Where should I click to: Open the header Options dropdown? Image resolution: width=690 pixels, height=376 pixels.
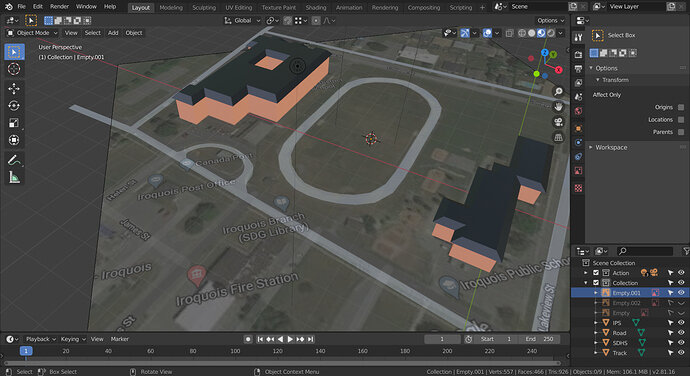pos(551,21)
